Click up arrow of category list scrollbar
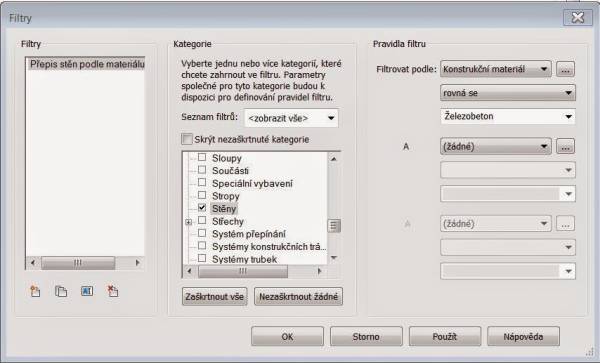600x363 pixels. click(x=334, y=159)
